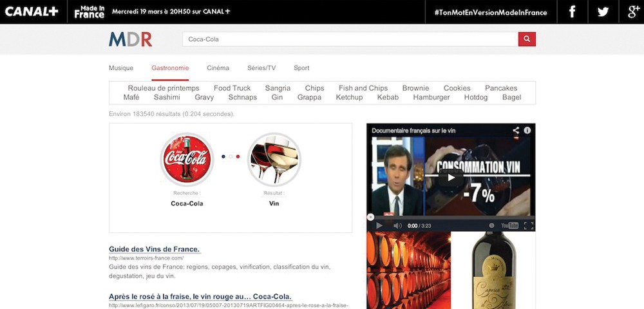Click the watch later clock icon

click(x=491, y=226)
